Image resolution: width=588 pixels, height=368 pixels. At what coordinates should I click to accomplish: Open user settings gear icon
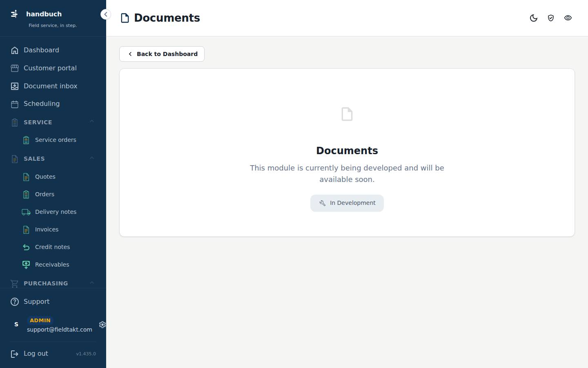(102, 325)
